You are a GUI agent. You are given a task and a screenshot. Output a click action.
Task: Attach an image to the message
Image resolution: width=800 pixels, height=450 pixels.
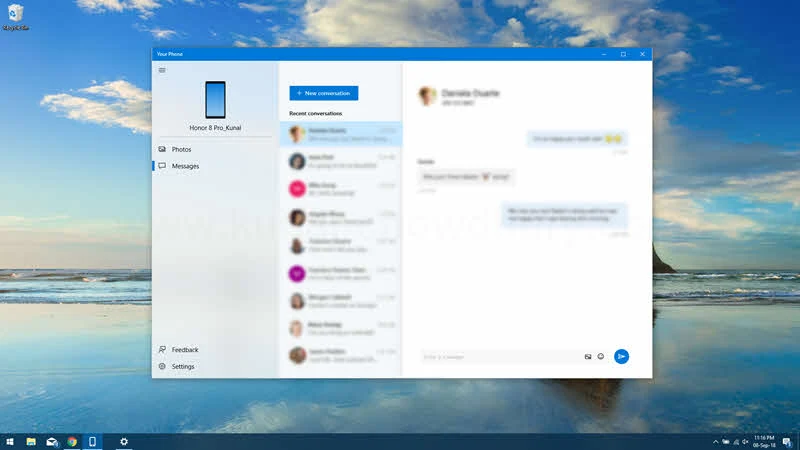click(588, 357)
